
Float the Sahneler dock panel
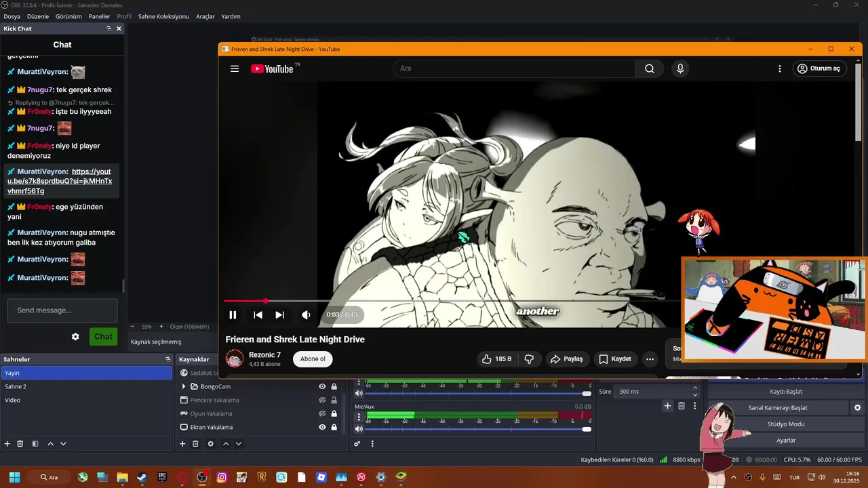167,359
